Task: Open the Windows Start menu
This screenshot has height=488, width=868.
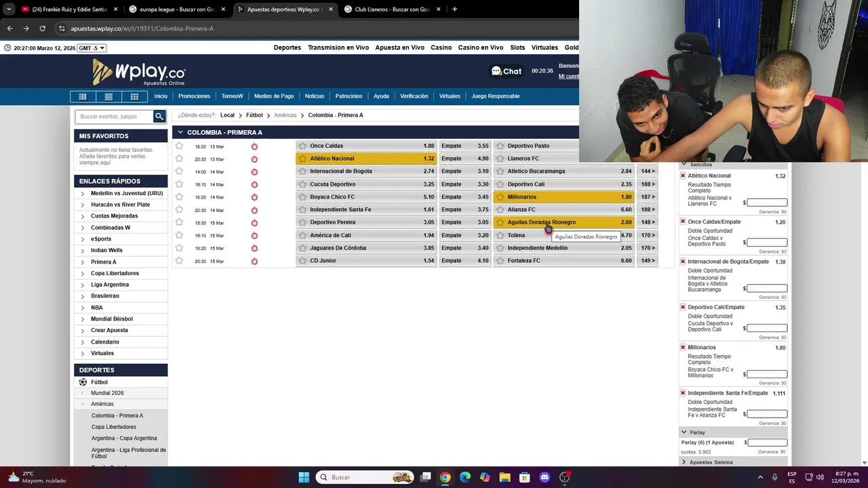Action: pos(304,477)
